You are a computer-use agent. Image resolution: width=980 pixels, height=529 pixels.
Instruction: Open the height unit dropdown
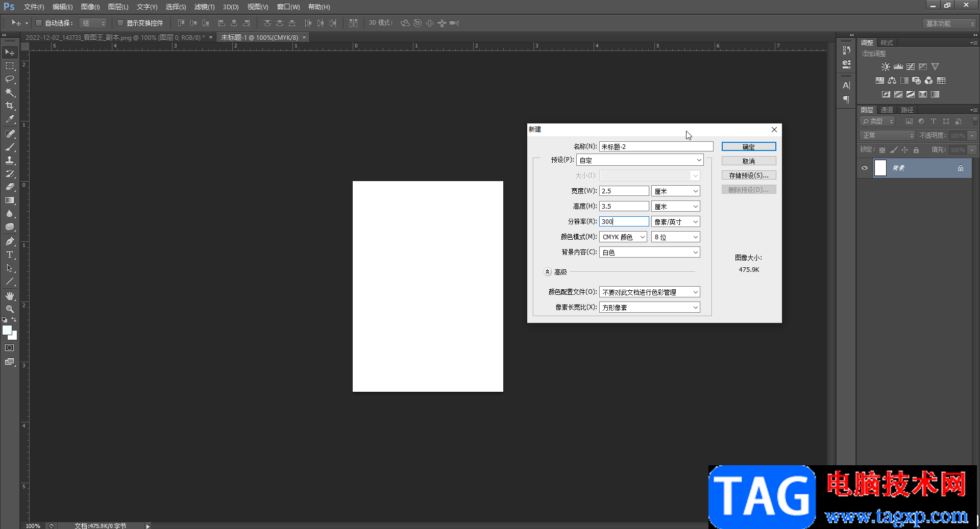coord(675,206)
